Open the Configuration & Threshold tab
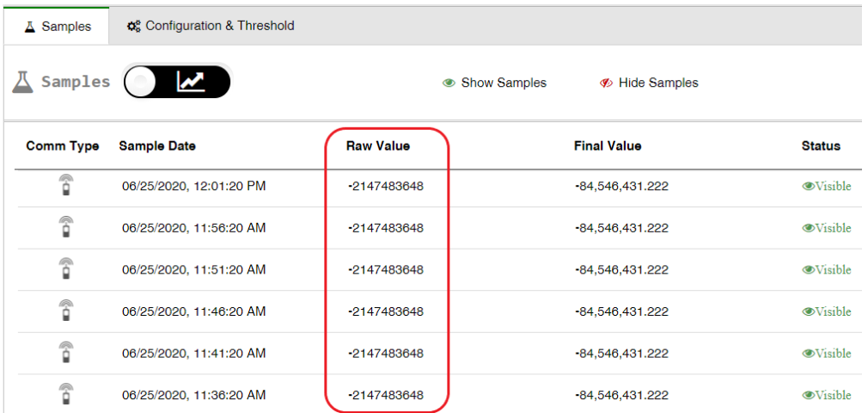 coord(211,26)
